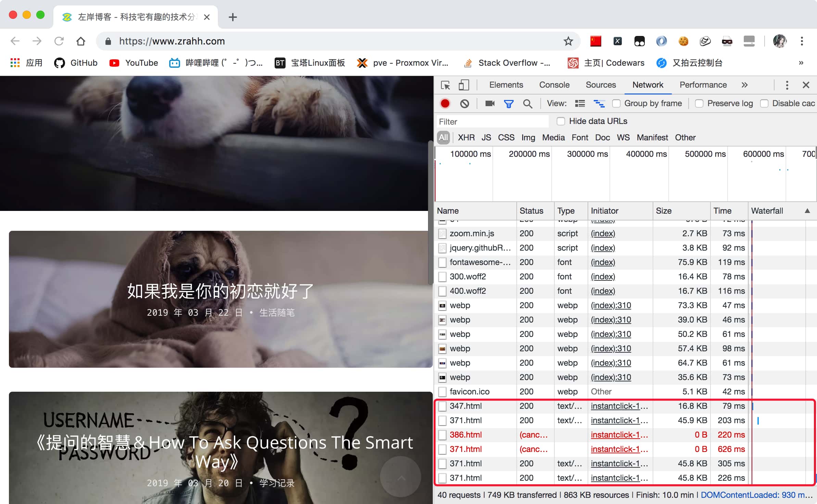Open network search magnifier
817x504 pixels.
click(528, 103)
